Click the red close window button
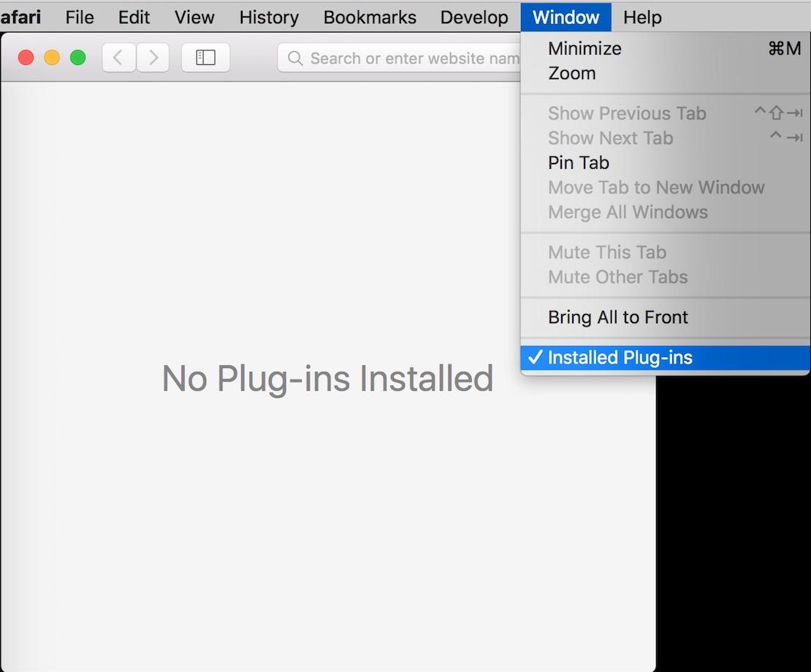This screenshot has width=811, height=672. point(26,58)
